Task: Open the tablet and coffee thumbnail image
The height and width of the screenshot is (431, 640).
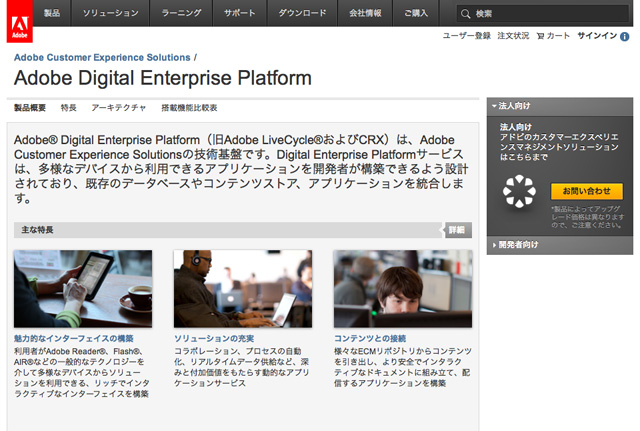Action: [83, 289]
